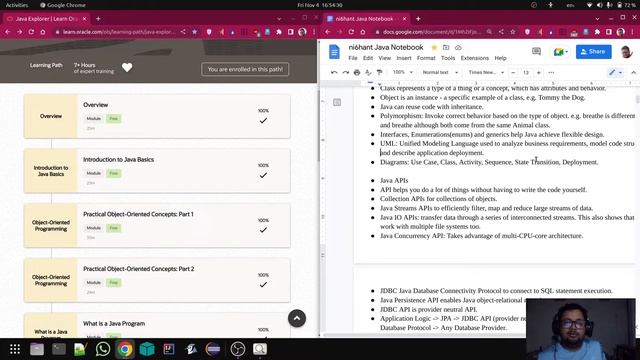This screenshot has width=640, height=360.
Task: Launch WhatsApp from the dock
Action: (102, 349)
